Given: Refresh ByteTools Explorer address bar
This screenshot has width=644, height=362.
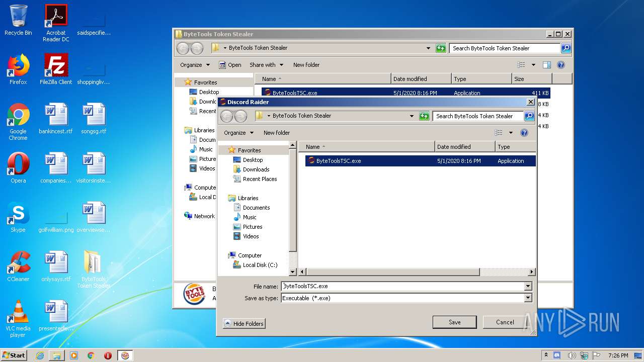Looking at the screenshot, I should [x=441, y=48].
